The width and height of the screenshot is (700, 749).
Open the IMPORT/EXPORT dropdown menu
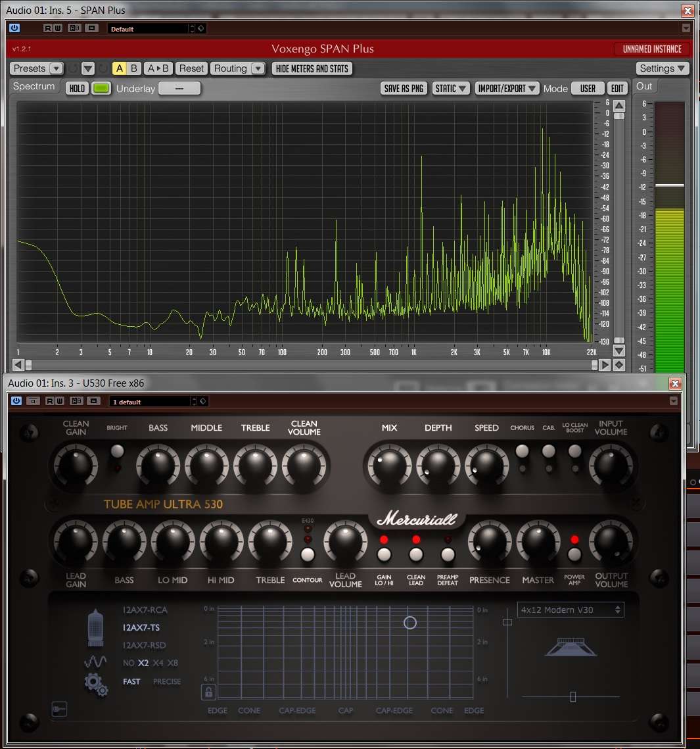507,89
